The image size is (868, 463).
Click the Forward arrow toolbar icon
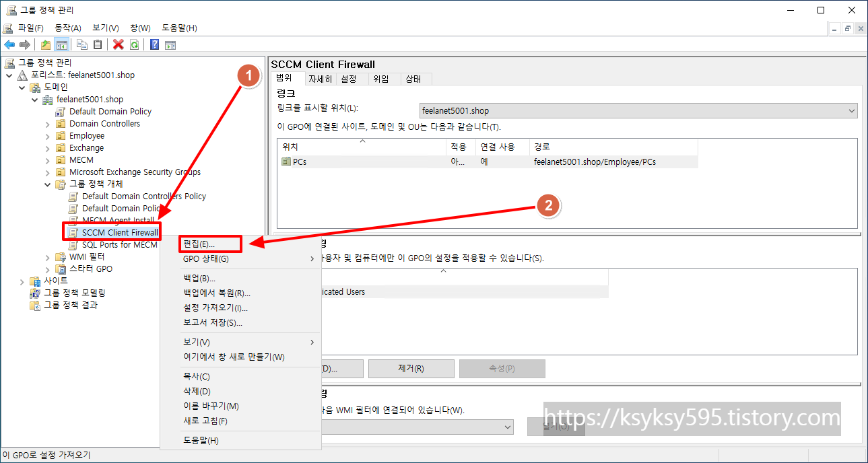pyautogui.click(x=25, y=44)
